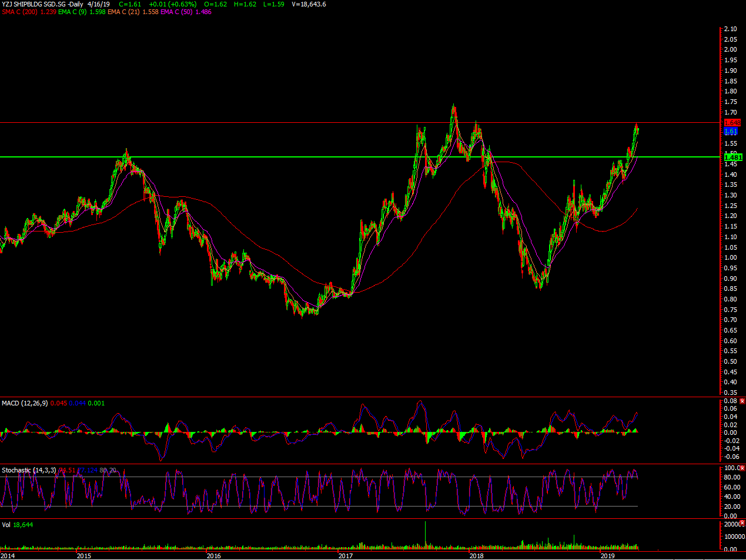Viewport: 746px width, 560px height.
Task: Click the 1.239 SMA value
Action: pyautogui.click(x=49, y=12)
